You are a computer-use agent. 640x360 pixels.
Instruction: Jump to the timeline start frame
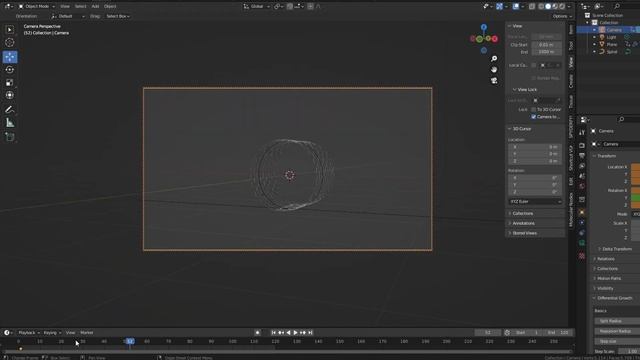[273, 333]
